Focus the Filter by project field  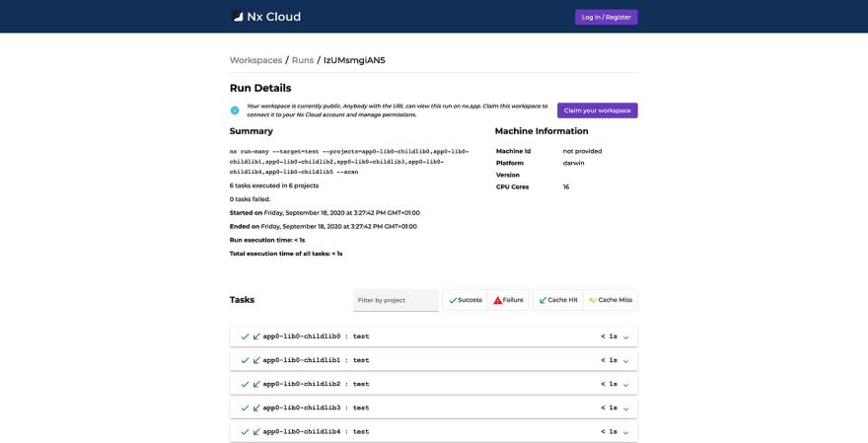(396, 300)
